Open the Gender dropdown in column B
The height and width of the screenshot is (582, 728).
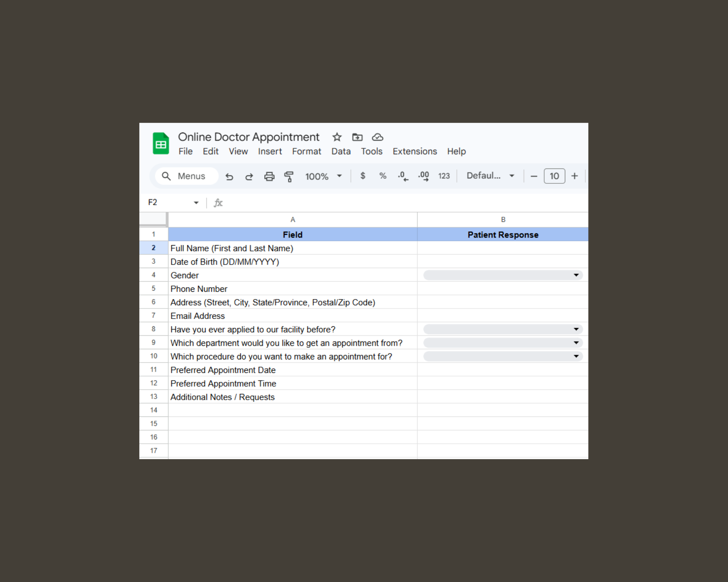click(576, 275)
